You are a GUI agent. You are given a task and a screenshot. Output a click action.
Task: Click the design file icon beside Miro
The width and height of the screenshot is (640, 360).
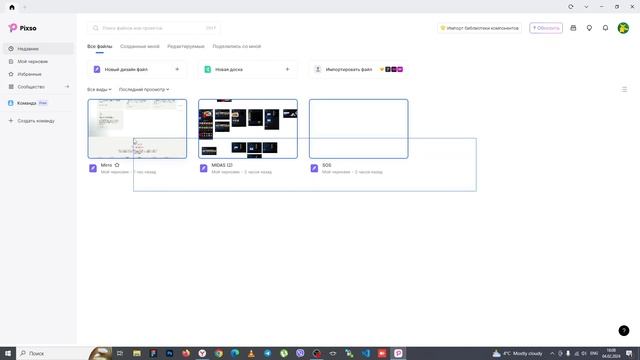coord(93,168)
